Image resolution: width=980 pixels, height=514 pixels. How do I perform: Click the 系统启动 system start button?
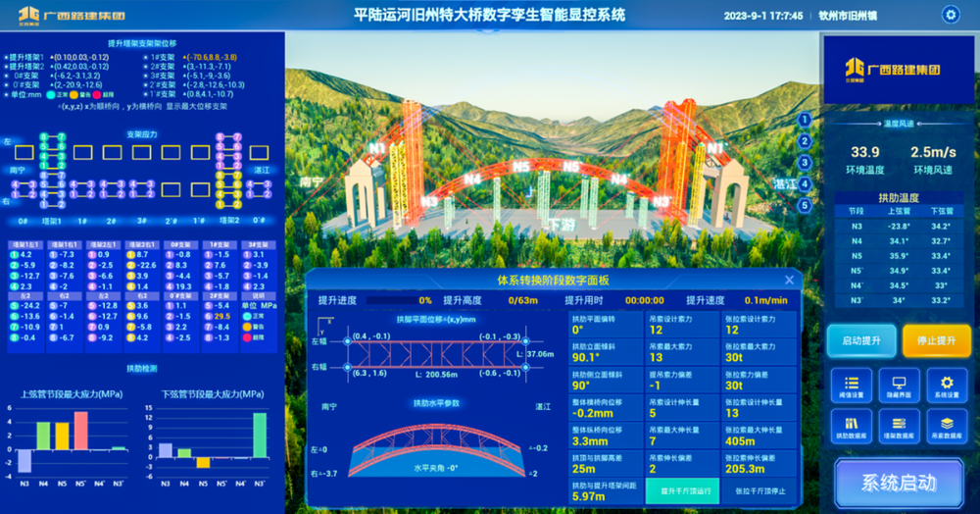pos(899,482)
